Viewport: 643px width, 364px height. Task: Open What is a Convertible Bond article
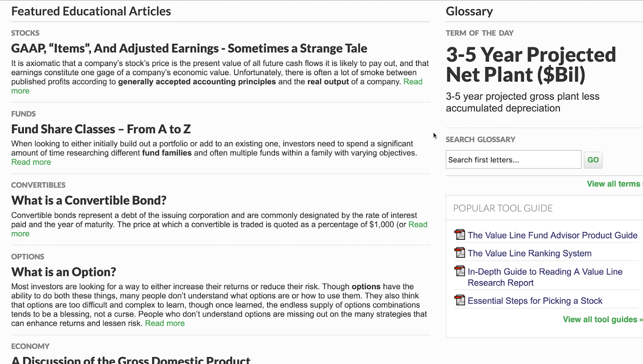pos(89,200)
